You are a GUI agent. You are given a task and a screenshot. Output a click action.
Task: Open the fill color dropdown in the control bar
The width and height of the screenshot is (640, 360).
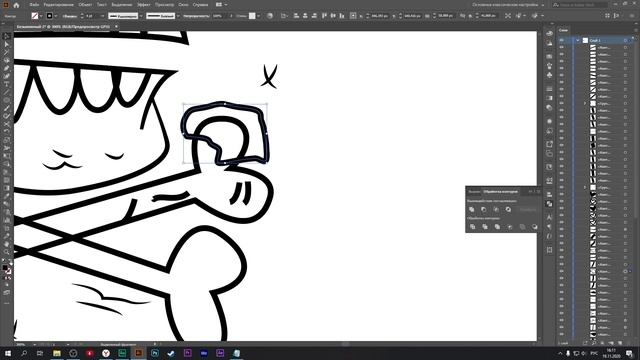point(41,16)
